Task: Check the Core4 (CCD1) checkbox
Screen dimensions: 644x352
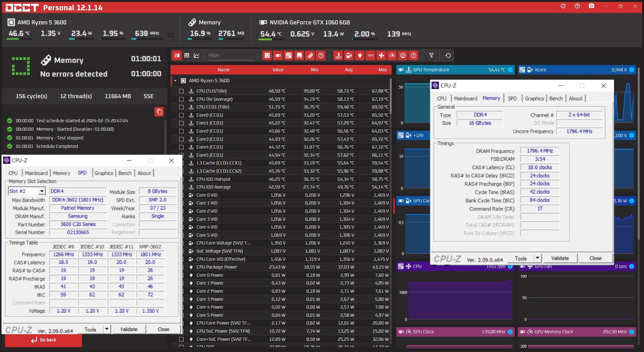Action: pos(181,147)
